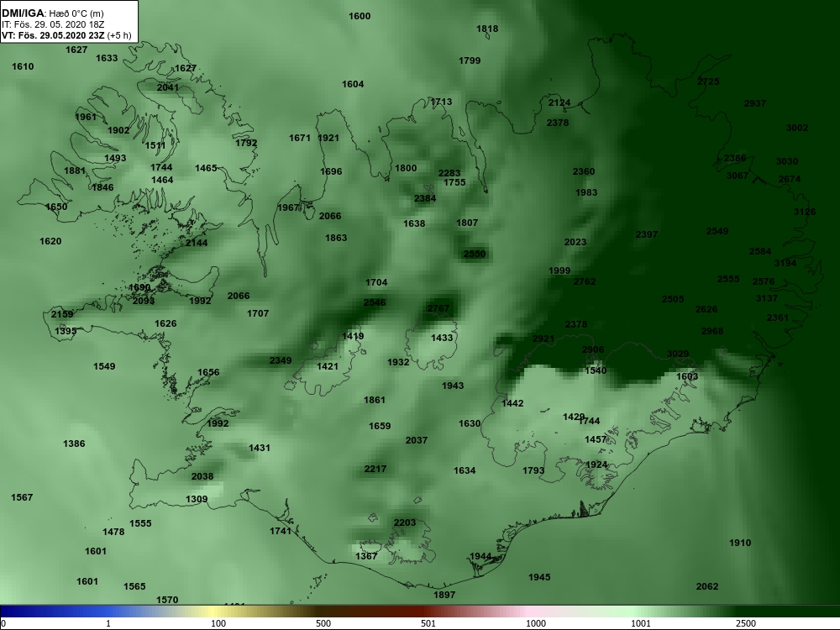Click the map value '2062'

click(x=707, y=586)
